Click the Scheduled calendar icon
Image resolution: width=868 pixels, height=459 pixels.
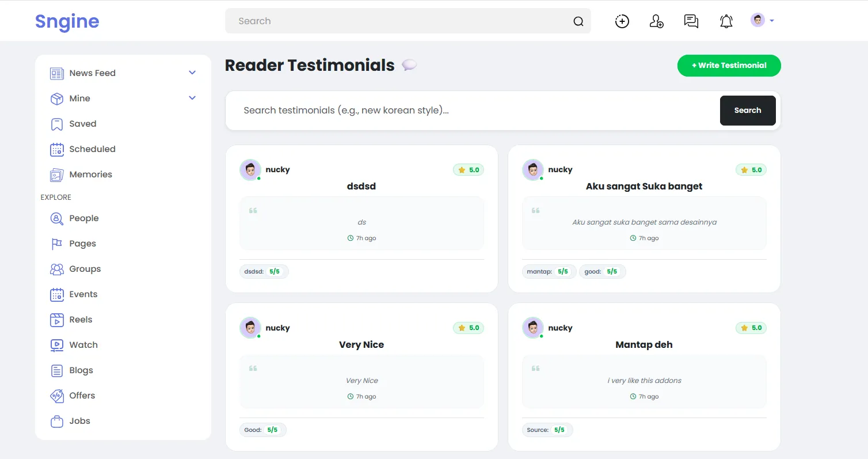(x=56, y=149)
